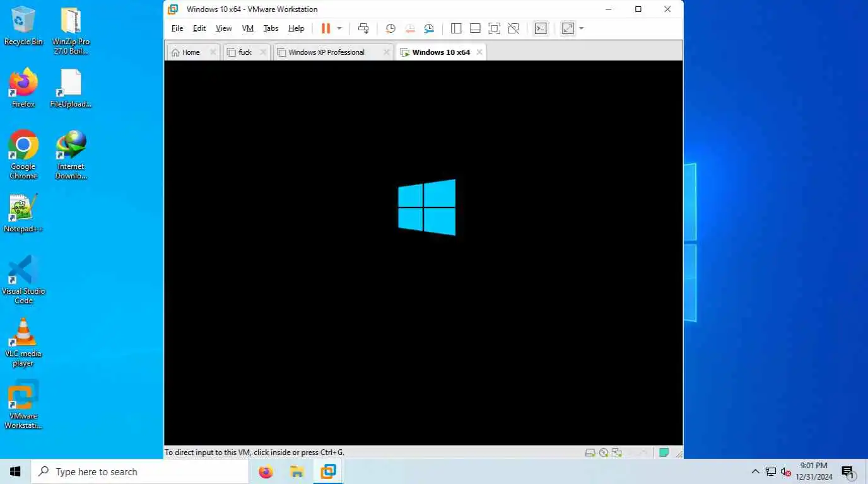868x484 pixels.
Task: Open the Tabs menu
Action: pos(271,28)
